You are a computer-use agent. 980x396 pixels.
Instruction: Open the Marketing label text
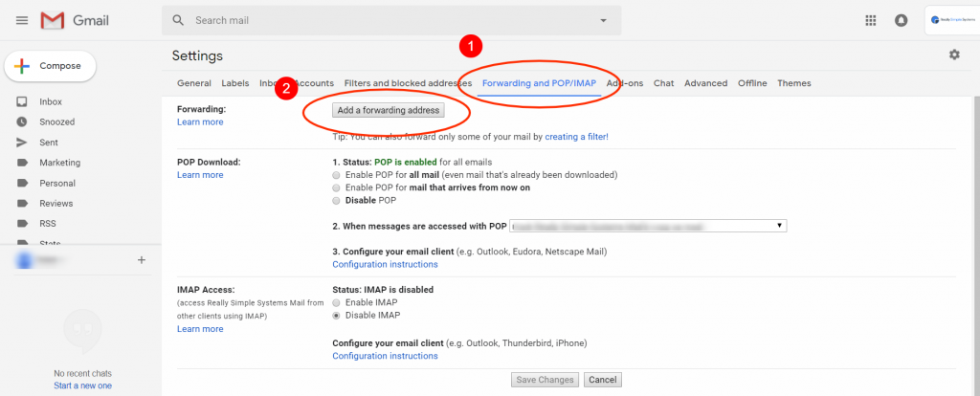point(60,163)
